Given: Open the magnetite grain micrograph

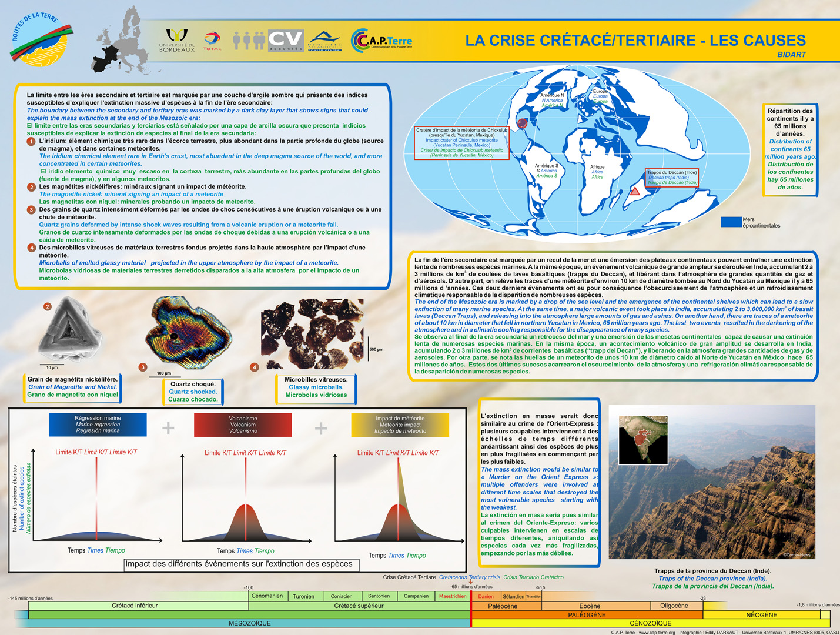Looking at the screenshot, I should (69, 329).
